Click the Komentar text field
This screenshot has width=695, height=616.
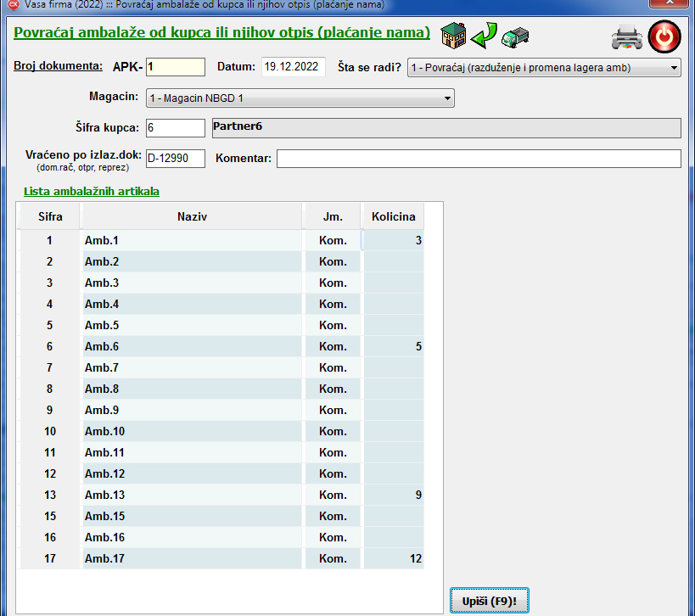(x=479, y=159)
